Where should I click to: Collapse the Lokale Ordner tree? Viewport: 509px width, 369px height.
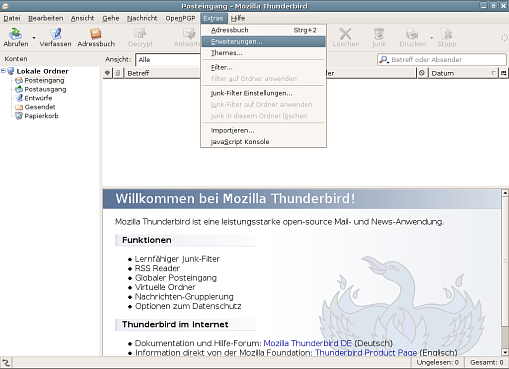pyautogui.click(x=3, y=70)
